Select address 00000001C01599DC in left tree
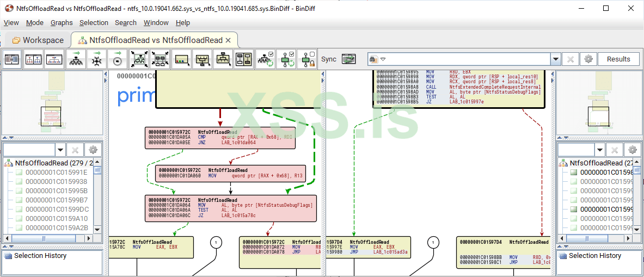 (x=57, y=209)
